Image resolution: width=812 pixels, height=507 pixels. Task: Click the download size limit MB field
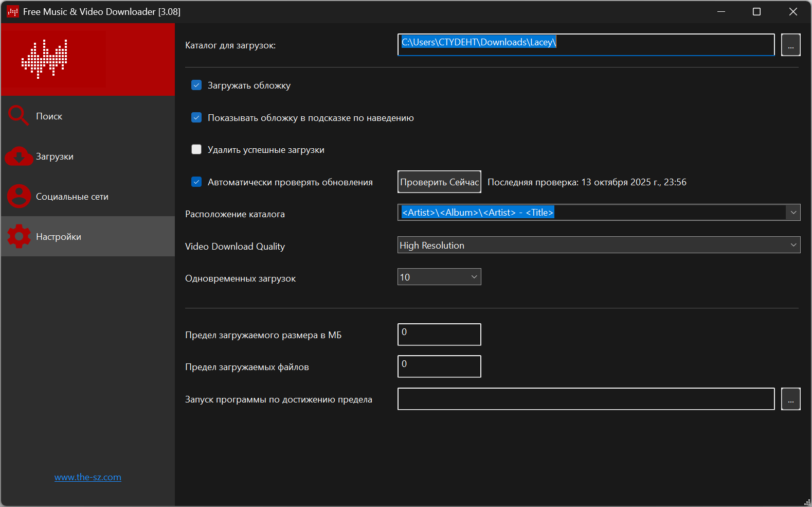(x=439, y=335)
